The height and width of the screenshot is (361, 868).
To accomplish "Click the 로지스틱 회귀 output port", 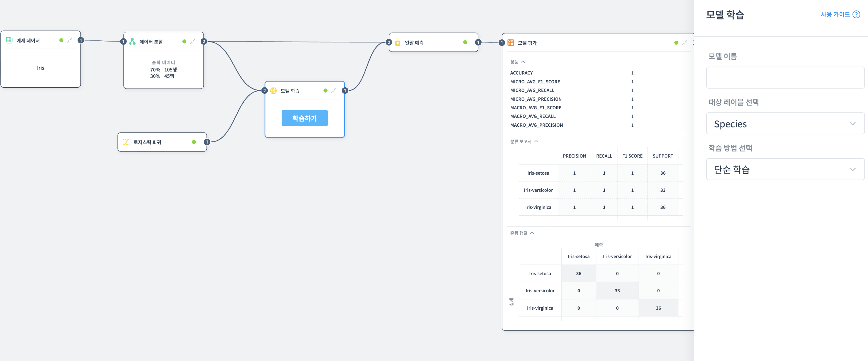I will pos(207,142).
